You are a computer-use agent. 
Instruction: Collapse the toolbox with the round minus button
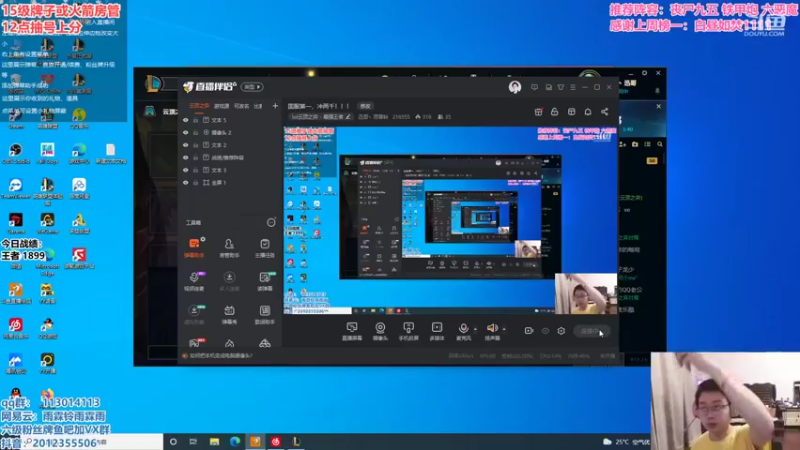tap(271, 222)
